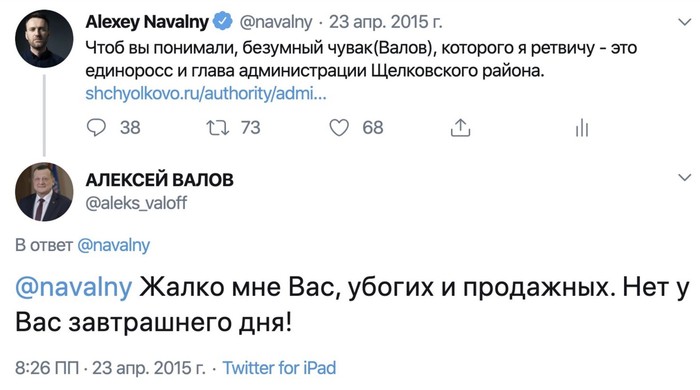Expand the chevron menu on Валов's reply
700x390 pixels.
tap(684, 177)
